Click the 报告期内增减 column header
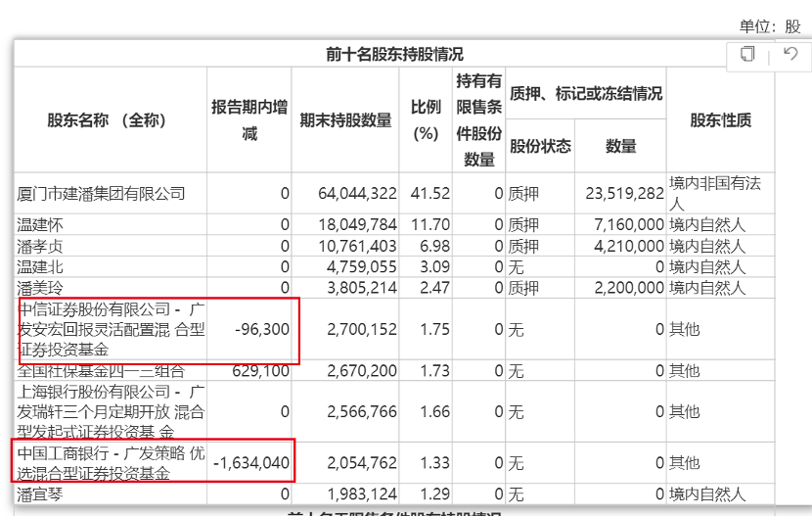 click(249, 120)
